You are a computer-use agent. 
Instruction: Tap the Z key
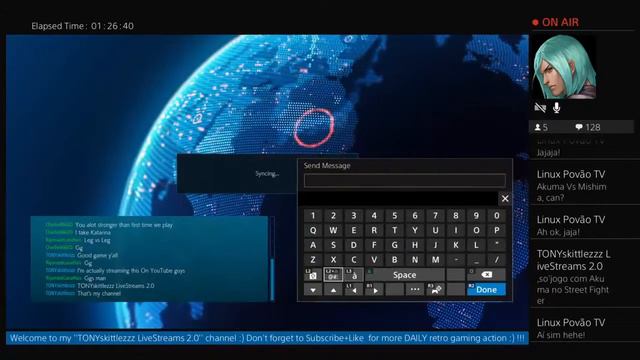pos(313,260)
